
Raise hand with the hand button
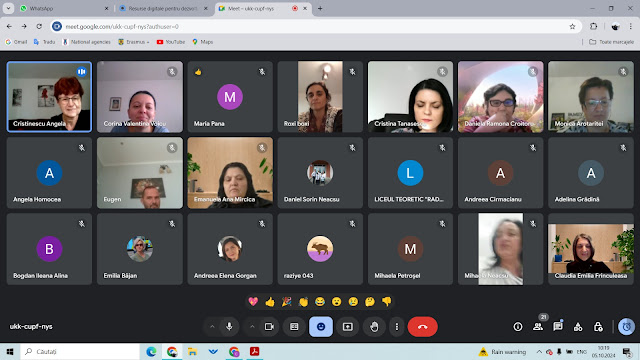point(374,327)
